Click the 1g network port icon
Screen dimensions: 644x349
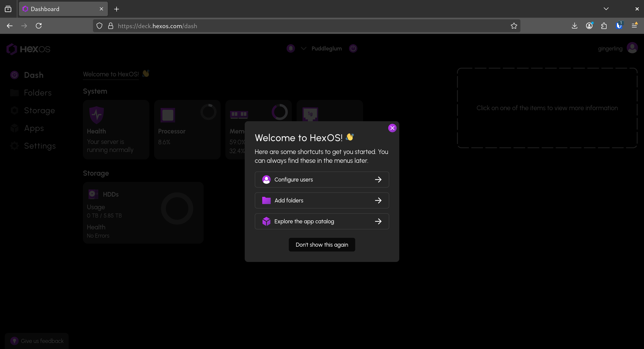[x=310, y=114]
